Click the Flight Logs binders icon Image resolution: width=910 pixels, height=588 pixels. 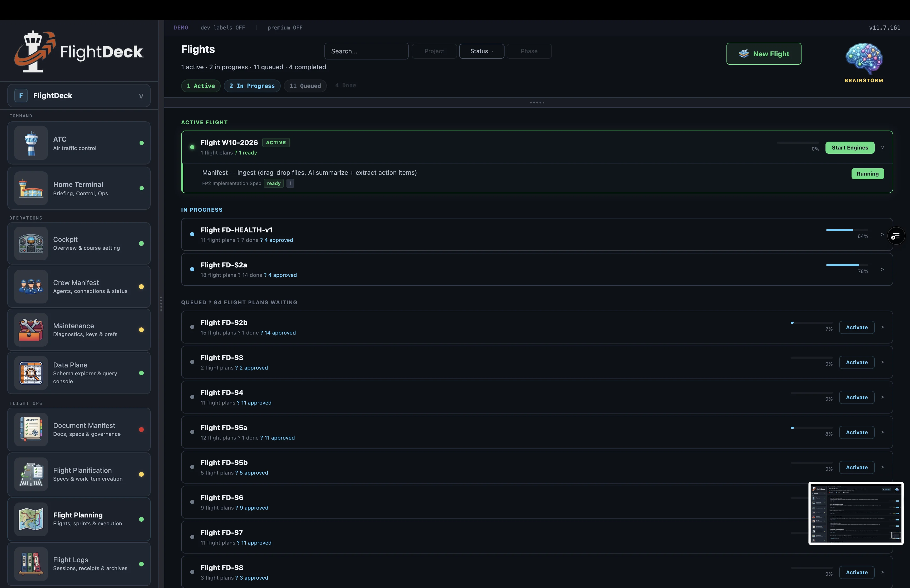(x=31, y=564)
